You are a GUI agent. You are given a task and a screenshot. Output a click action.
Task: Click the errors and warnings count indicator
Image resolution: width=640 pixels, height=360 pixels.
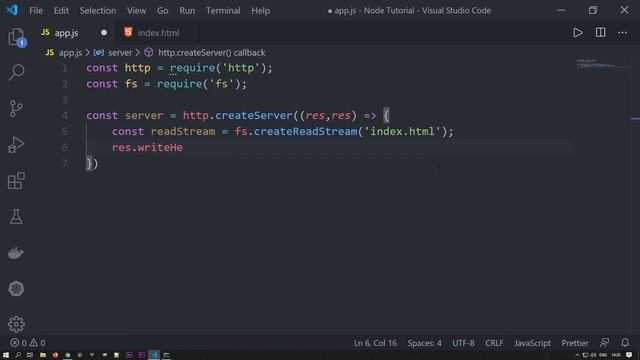(28, 343)
